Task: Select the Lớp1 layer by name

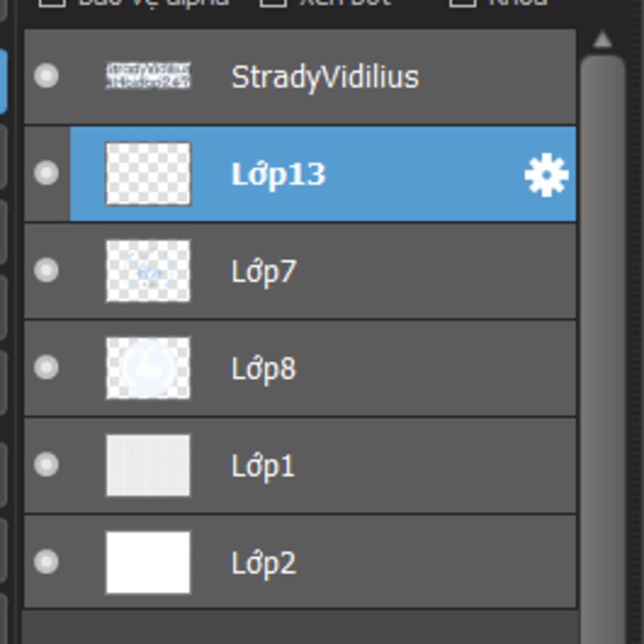Action: [x=263, y=466]
